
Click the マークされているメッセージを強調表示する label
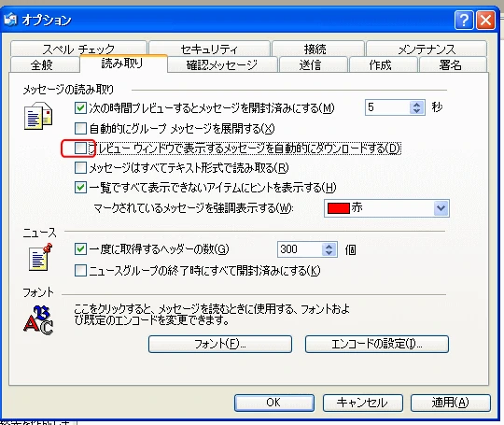click(x=193, y=208)
